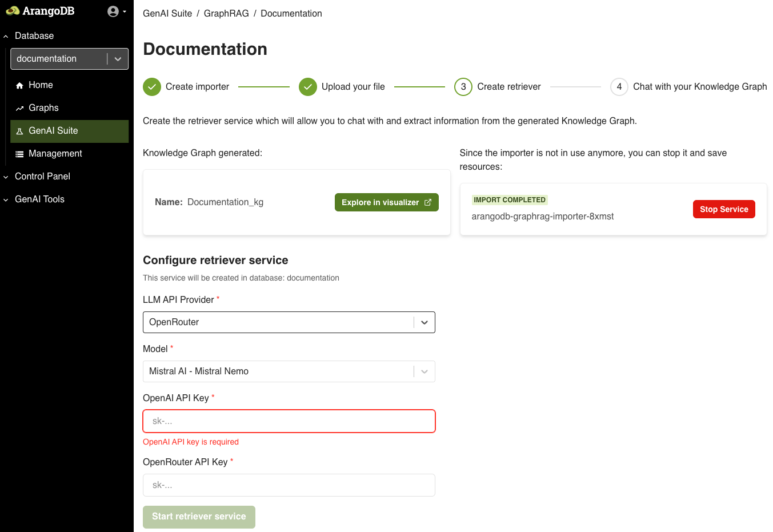Click Explore in visualizer button
The height and width of the screenshot is (532, 773).
pyautogui.click(x=387, y=202)
